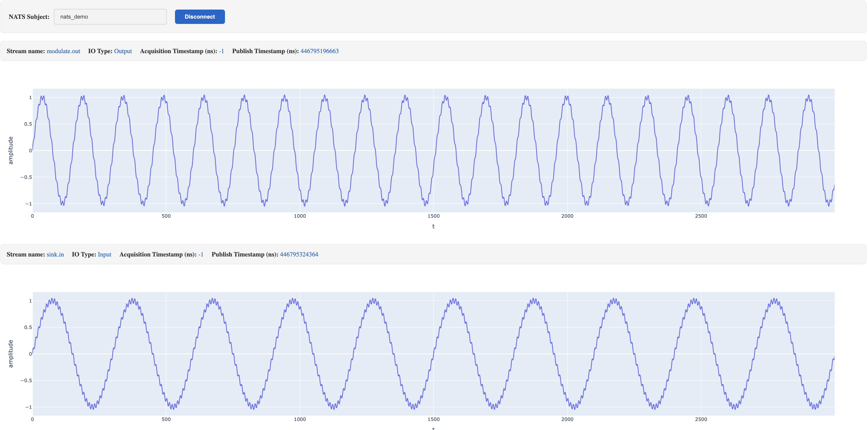The width and height of the screenshot is (868, 430).
Task: Click publish timestamp 446795196663
Action: 319,51
